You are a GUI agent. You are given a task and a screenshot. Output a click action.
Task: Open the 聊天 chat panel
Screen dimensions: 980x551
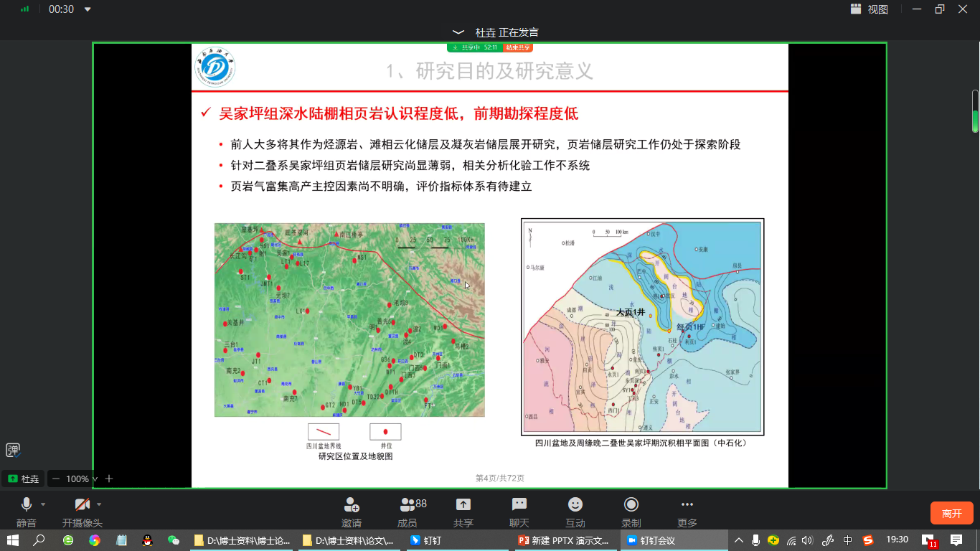tap(519, 506)
